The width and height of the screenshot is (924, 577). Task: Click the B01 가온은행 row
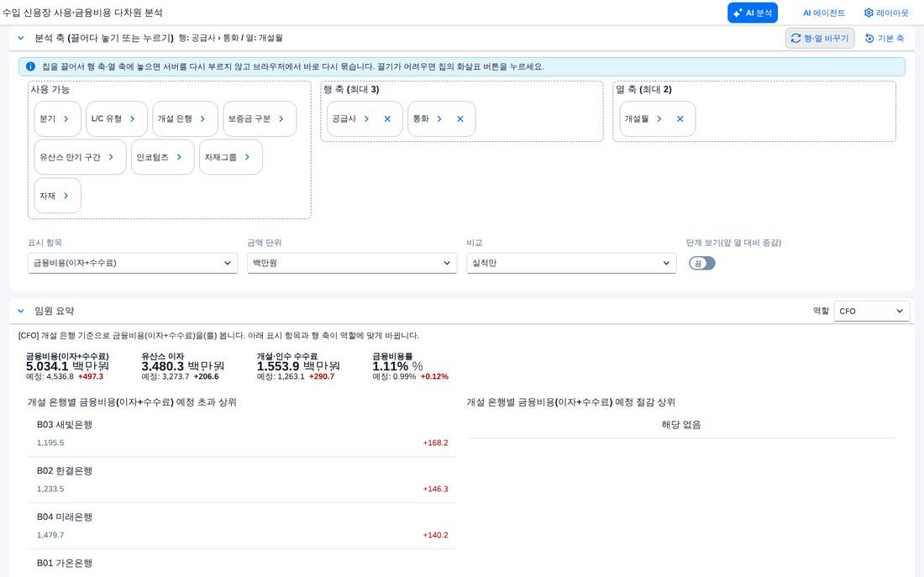[242, 564]
